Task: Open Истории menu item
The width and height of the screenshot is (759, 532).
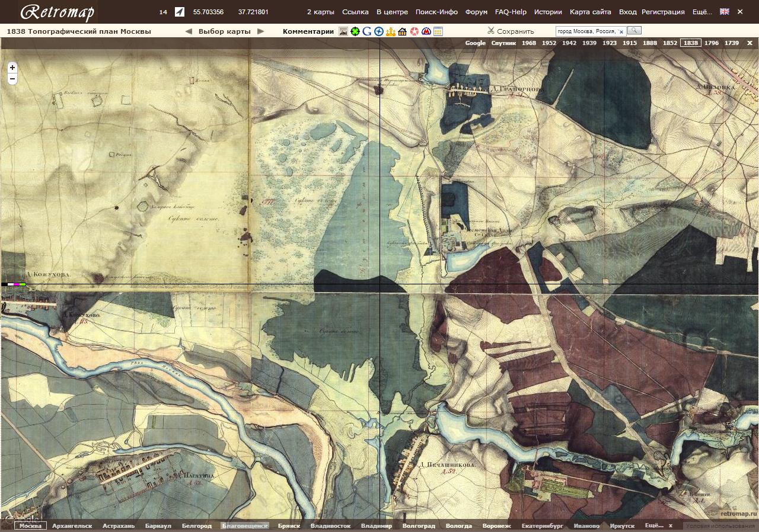Action: click(548, 12)
